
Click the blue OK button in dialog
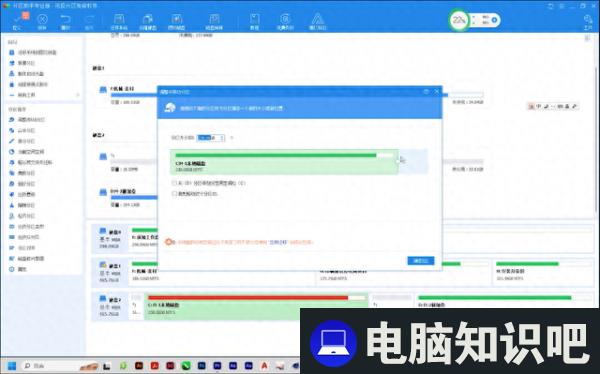click(421, 261)
